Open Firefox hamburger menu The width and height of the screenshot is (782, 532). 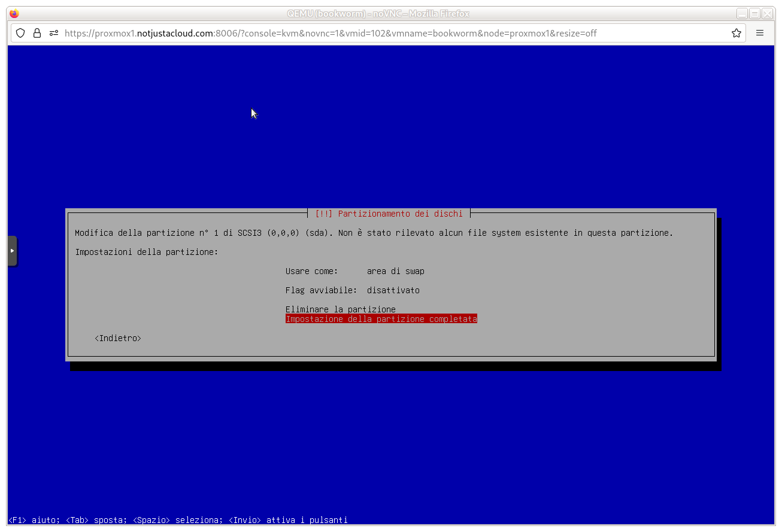coord(760,33)
